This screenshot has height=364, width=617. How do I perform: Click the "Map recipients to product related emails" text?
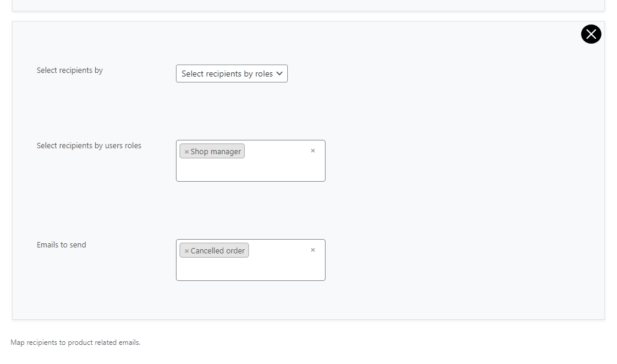[75, 343]
